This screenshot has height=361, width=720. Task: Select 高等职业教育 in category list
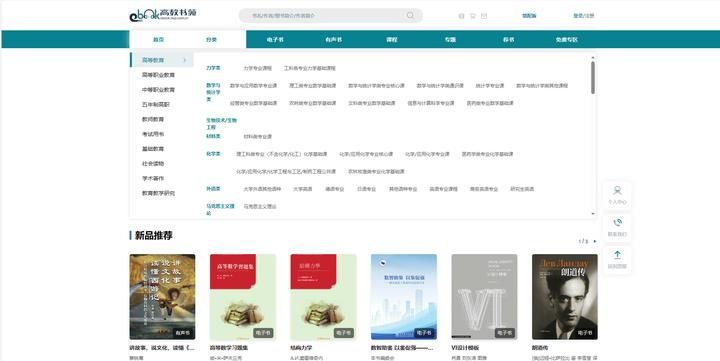pyautogui.click(x=158, y=75)
